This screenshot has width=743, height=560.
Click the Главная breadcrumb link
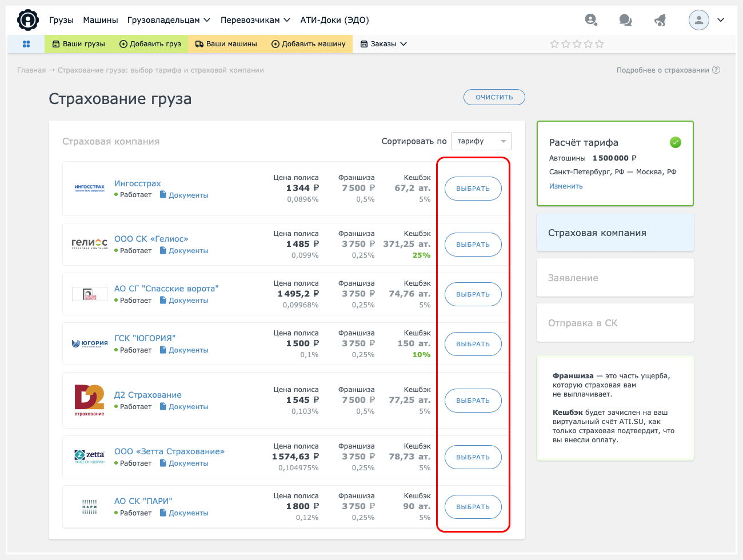31,70
